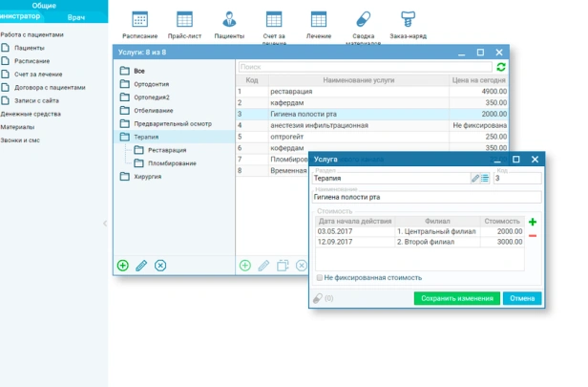Click the Поиск search field
The height and width of the screenshot is (387, 588).
[363, 68]
